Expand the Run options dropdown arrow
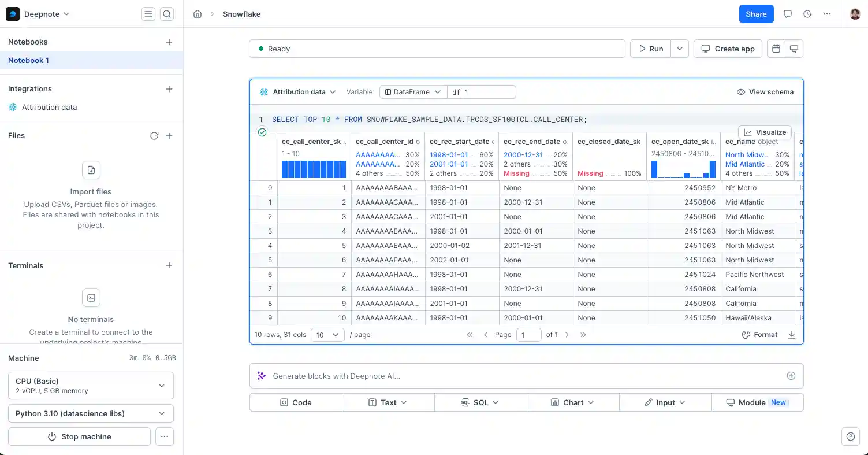This screenshot has height=455, width=868. (x=680, y=49)
